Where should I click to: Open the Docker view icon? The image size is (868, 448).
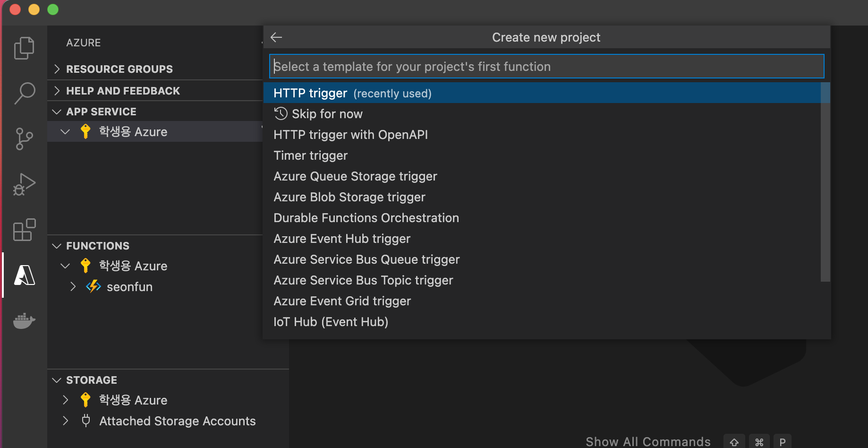[x=24, y=320]
